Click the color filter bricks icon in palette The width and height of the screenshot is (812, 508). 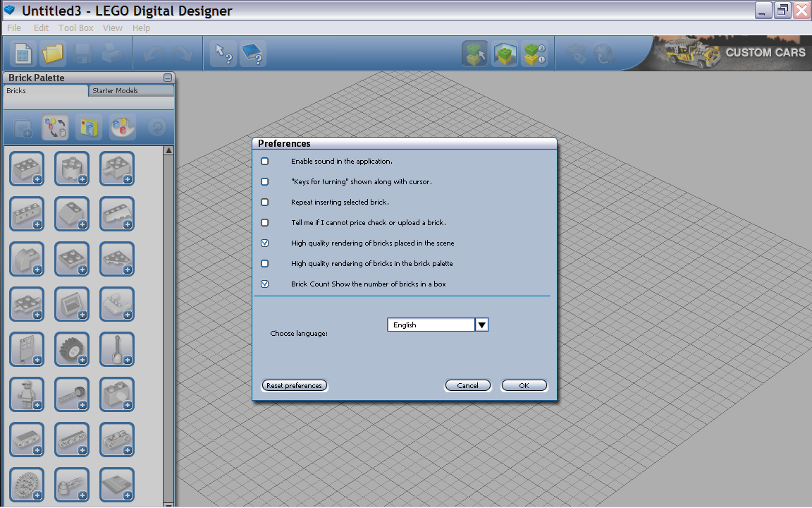pos(123,127)
